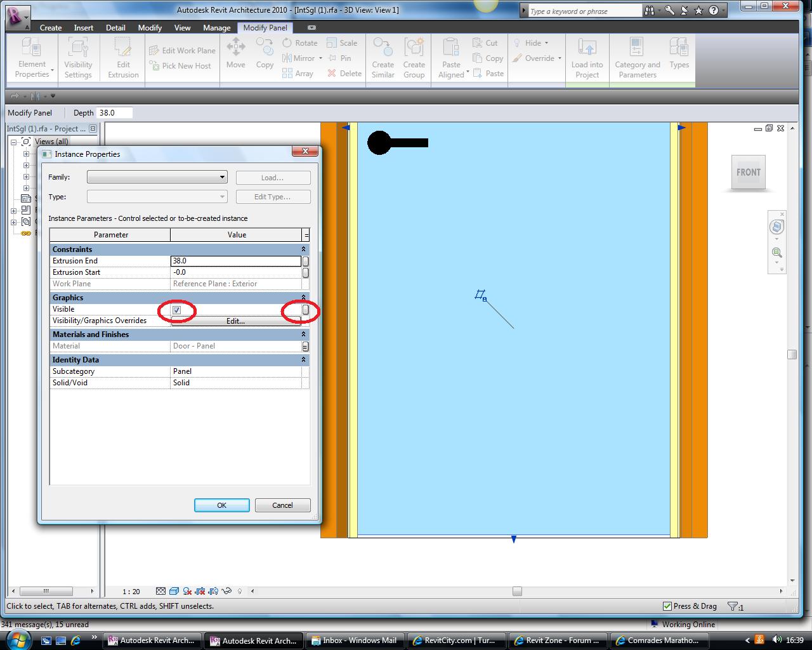Open the Override dropdown in ribbon
812x650 pixels.
(x=537, y=58)
